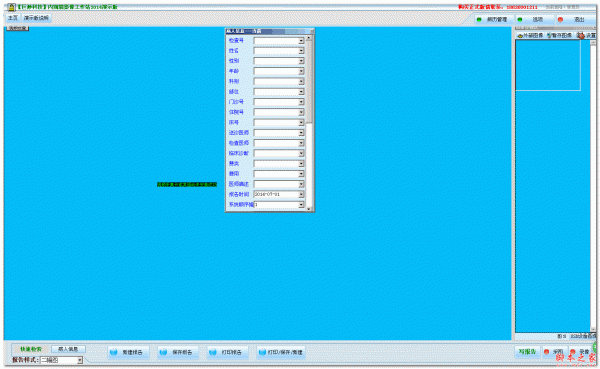The image size is (600, 369).
Task: Switch to the 快速检索 tab
Action: coord(31,349)
